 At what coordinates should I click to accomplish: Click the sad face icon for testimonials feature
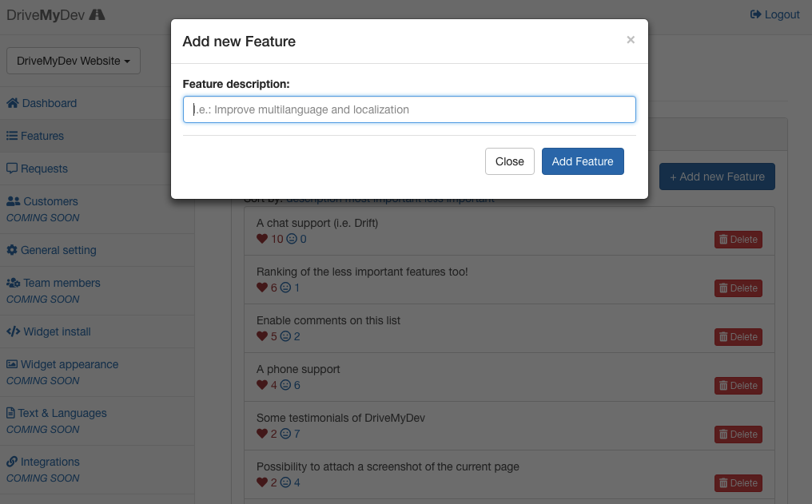coord(285,434)
